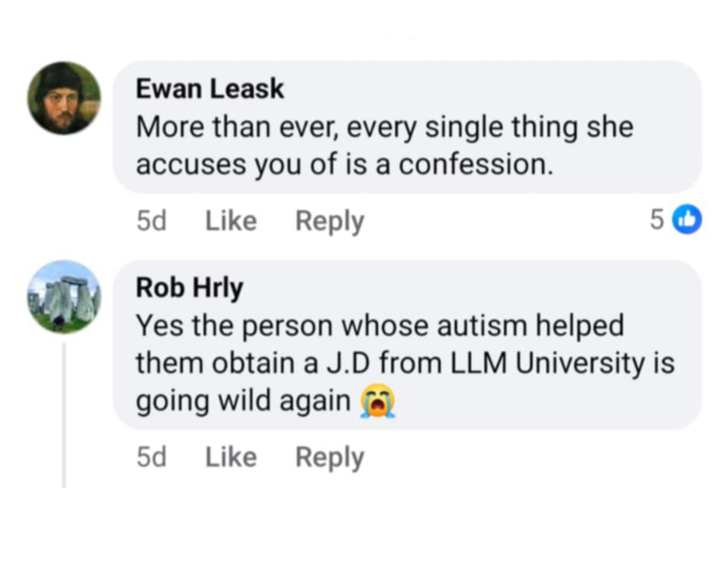Reply to Rob Hrly's comment

(330, 457)
